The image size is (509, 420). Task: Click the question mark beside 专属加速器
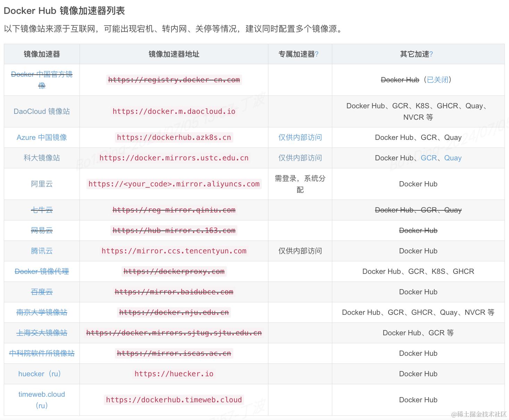(317, 54)
